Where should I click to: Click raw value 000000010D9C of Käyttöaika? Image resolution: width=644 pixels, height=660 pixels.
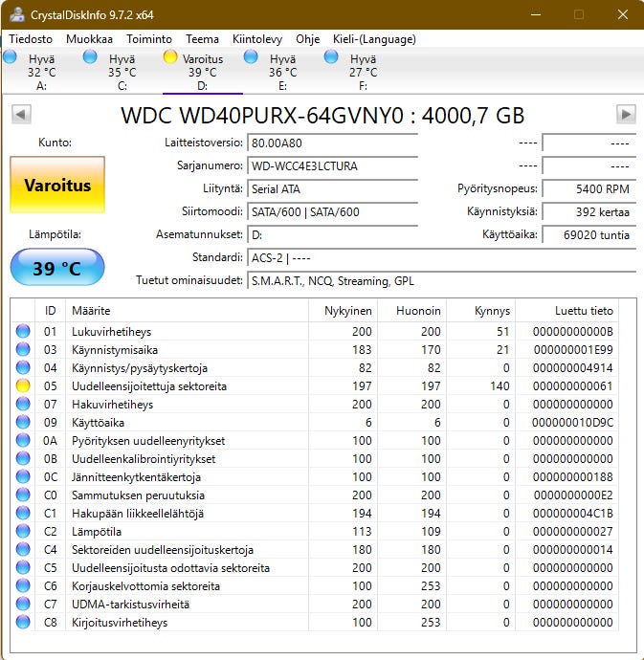coord(572,422)
